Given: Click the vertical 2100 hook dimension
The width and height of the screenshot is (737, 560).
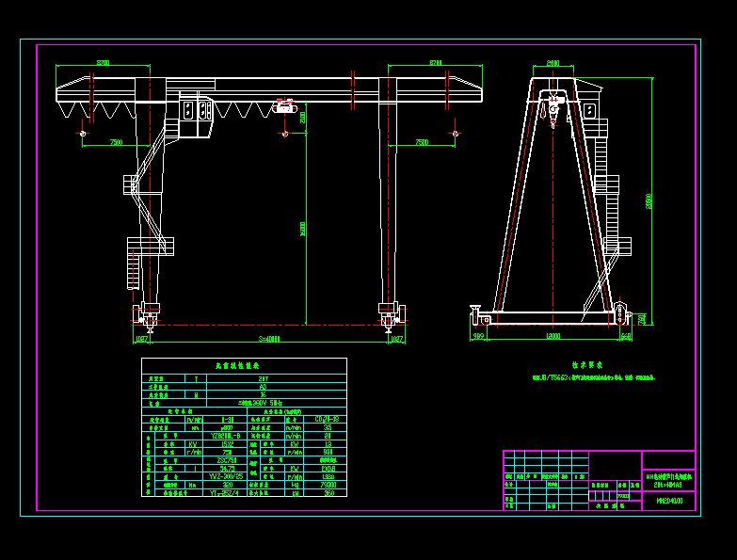Looking at the screenshot, I should (303, 117).
